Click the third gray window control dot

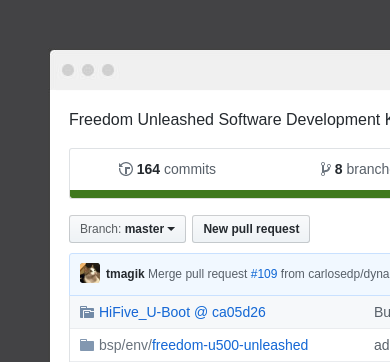108,70
